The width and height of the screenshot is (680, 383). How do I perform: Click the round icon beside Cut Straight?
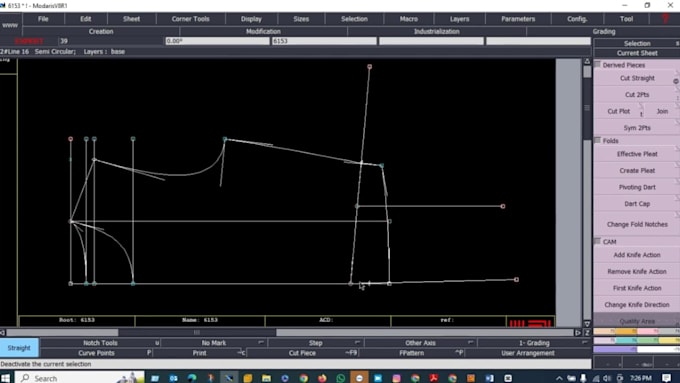pyautogui.click(x=676, y=81)
